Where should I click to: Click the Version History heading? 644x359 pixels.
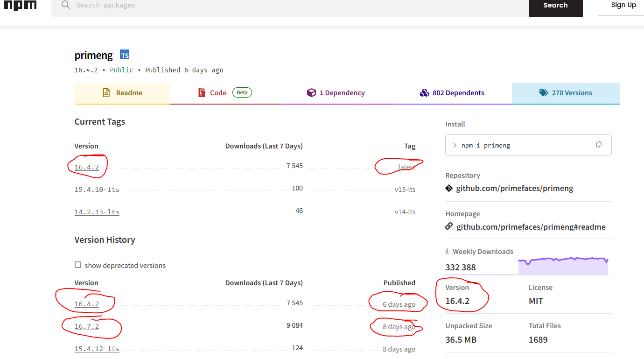(105, 240)
